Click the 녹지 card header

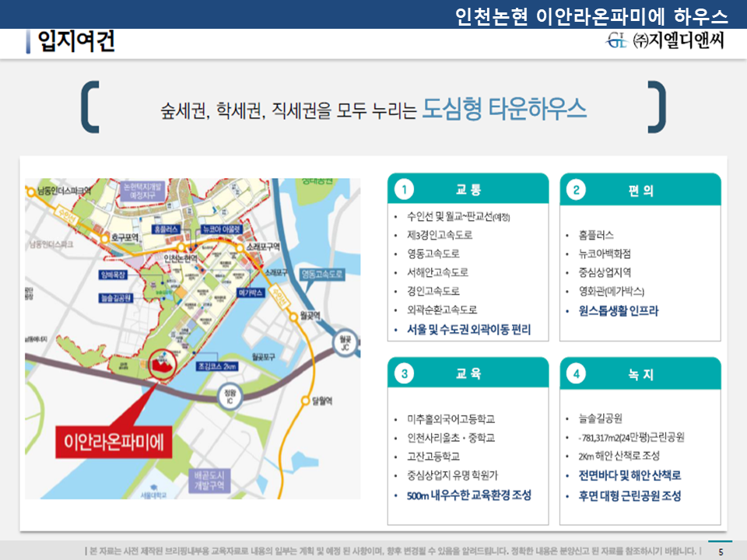[x=640, y=374]
